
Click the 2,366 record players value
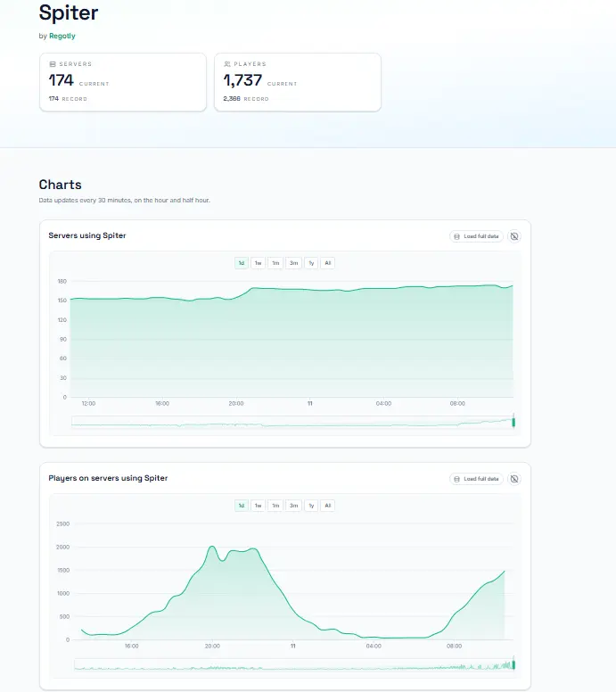click(x=232, y=99)
